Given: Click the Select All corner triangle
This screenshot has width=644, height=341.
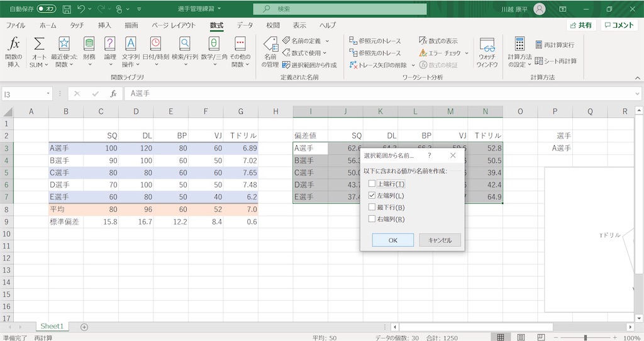Looking at the screenshot, I should pyautogui.click(x=8, y=111).
